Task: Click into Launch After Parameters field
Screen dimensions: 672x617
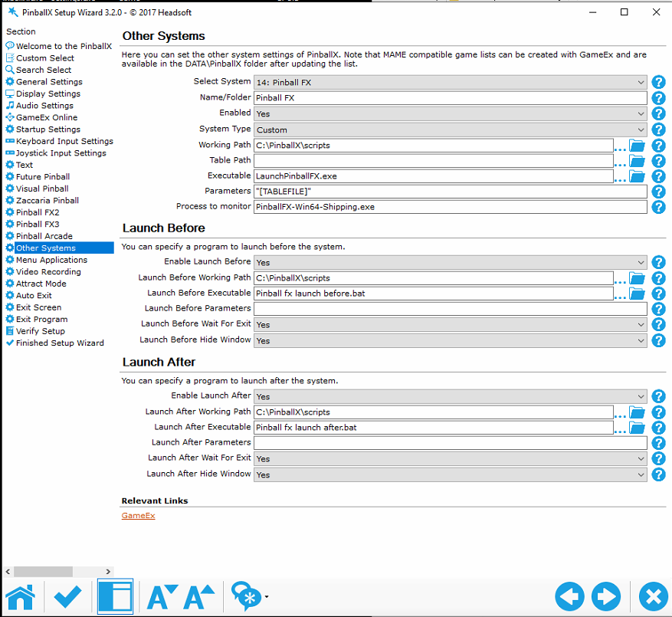Action: [x=450, y=443]
